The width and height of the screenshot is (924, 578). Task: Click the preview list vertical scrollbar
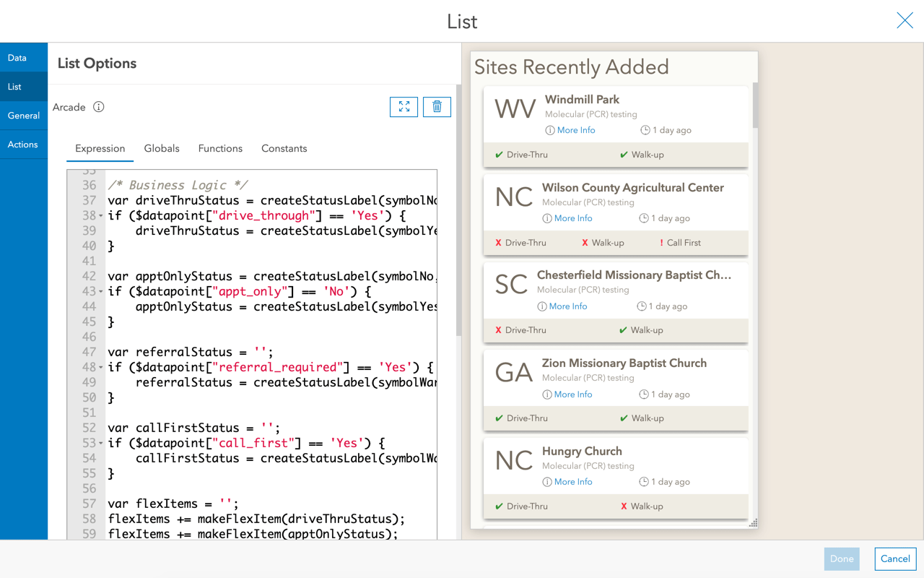[x=755, y=106]
